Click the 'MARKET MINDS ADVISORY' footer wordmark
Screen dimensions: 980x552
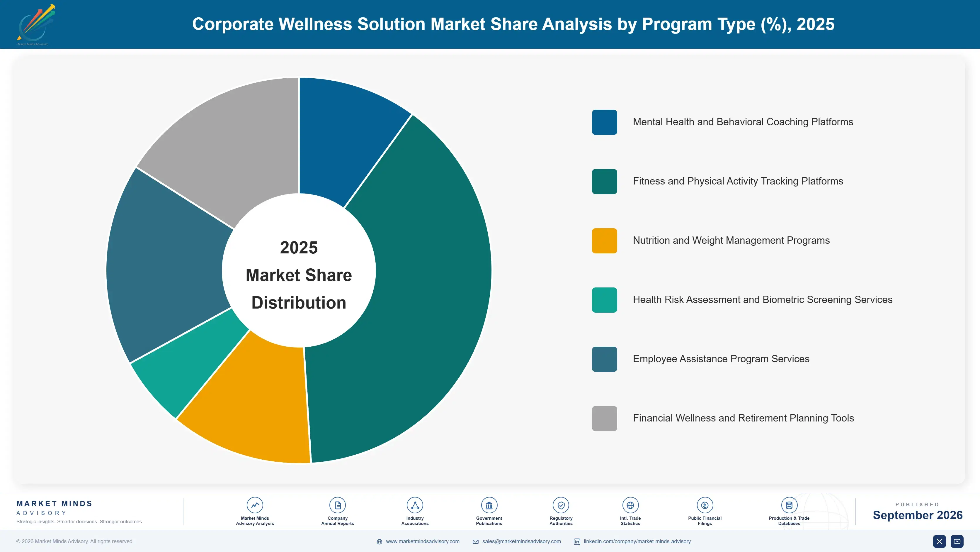(x=54, y=508)
